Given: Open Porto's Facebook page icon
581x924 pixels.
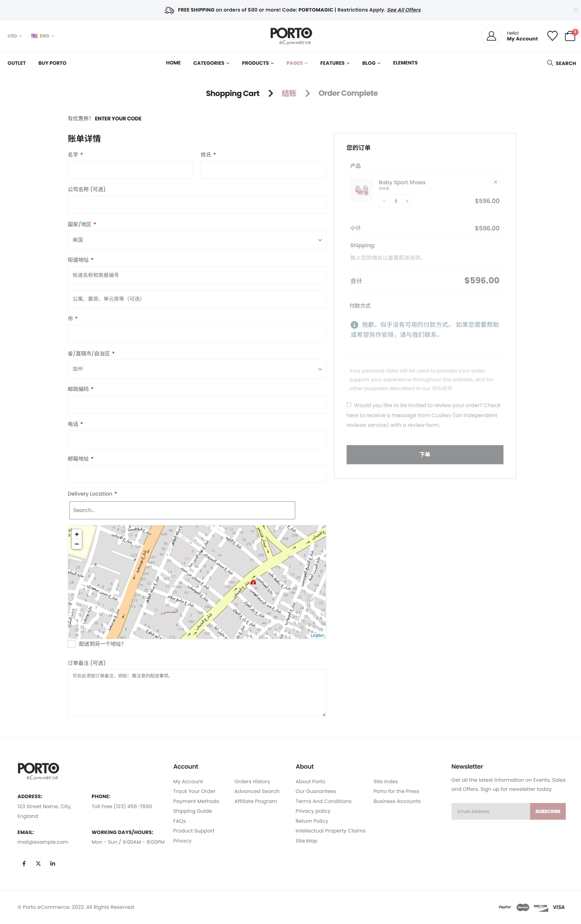Looking at the screenshot, I should click(24, 863).
